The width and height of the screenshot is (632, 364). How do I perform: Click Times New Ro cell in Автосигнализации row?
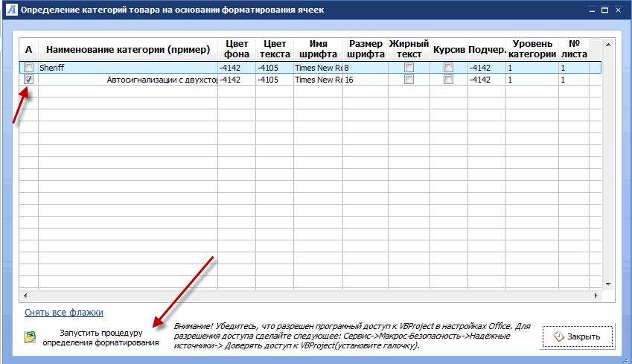[318, 80]
